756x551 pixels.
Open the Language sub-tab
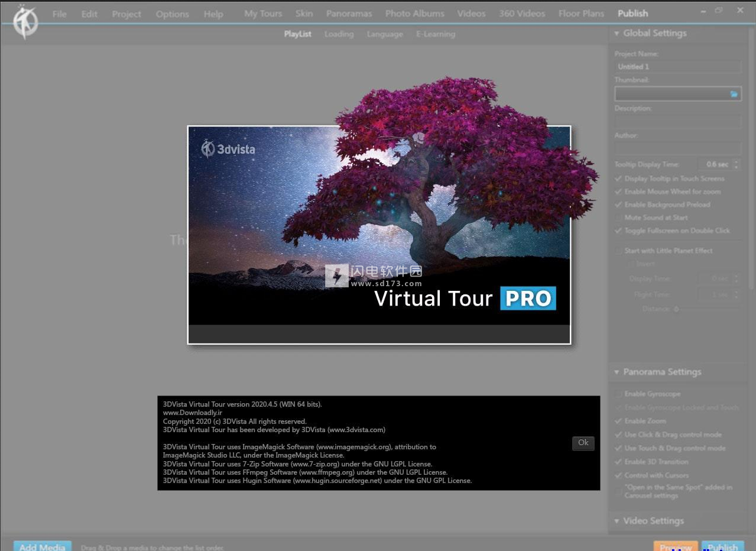coord(385,34)
